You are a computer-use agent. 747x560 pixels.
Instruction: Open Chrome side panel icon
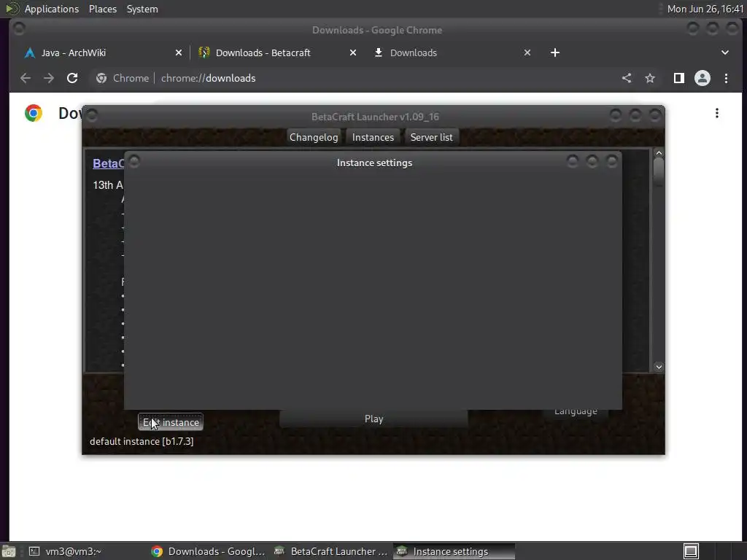click(679, 78)
